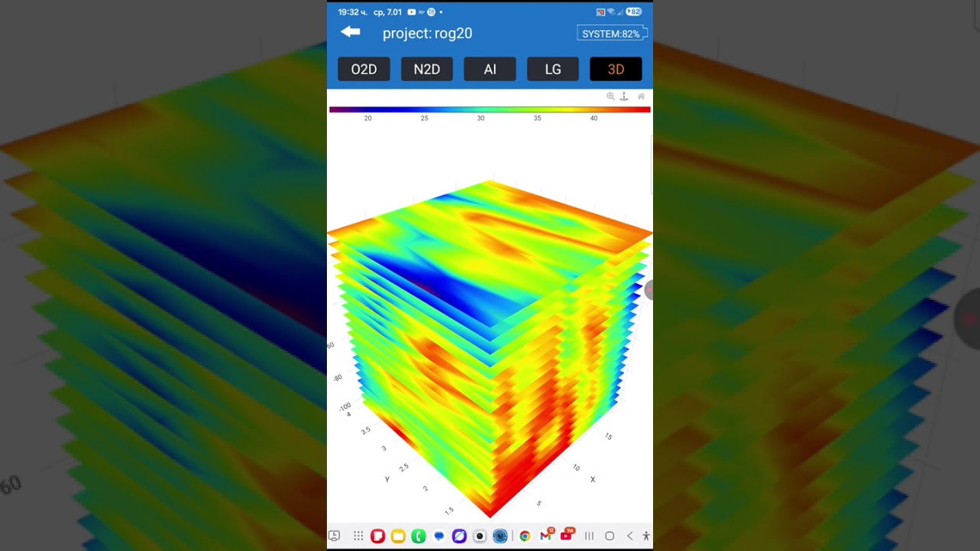
Task: Click the 3D layered heatmap plot
Action: coord(490,348)
